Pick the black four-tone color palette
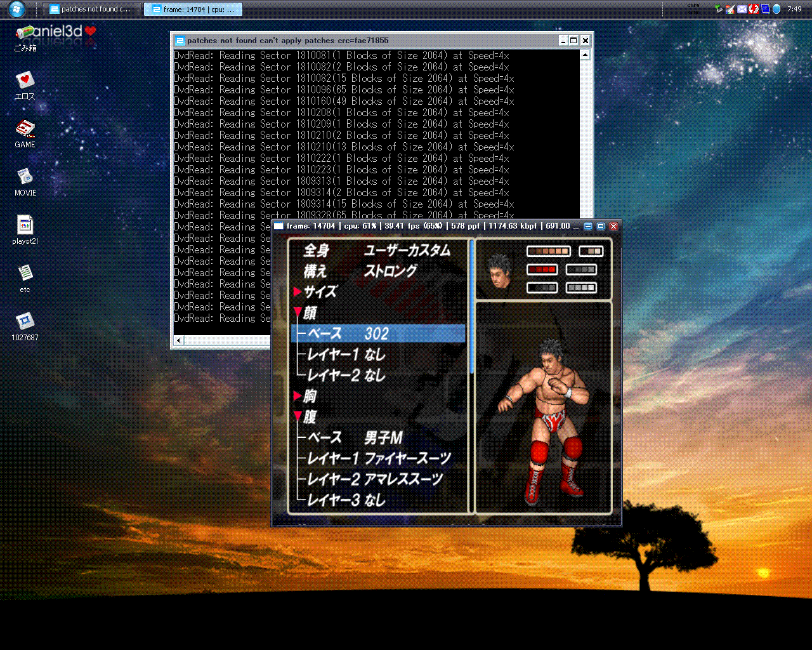 click(542, 288)
